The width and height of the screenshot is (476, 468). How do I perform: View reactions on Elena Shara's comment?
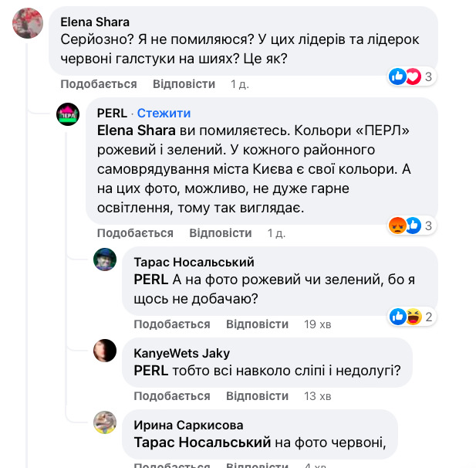pyautogui.click(x=413, y=76)
